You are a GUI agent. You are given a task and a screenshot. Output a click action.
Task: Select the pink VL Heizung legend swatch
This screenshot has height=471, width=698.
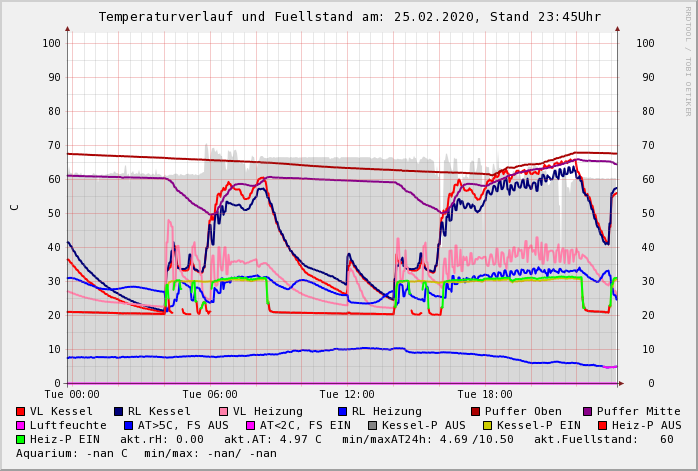point(224,411)
